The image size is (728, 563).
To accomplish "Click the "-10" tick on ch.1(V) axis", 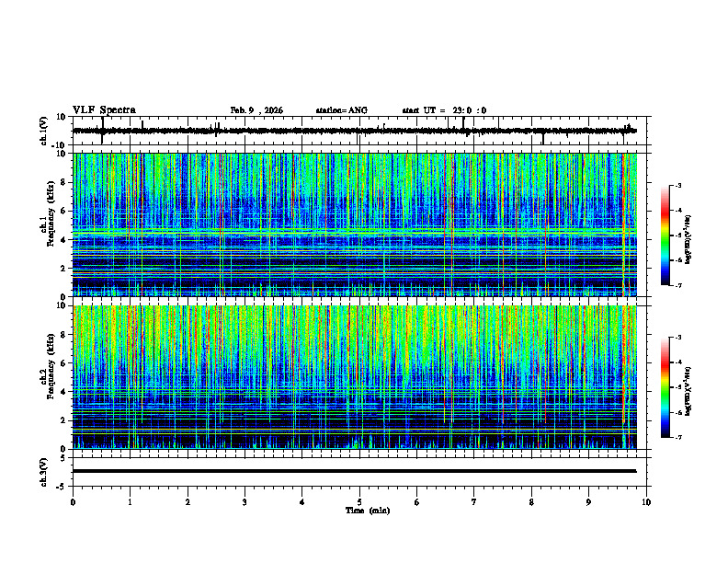I will click(60, 145).
